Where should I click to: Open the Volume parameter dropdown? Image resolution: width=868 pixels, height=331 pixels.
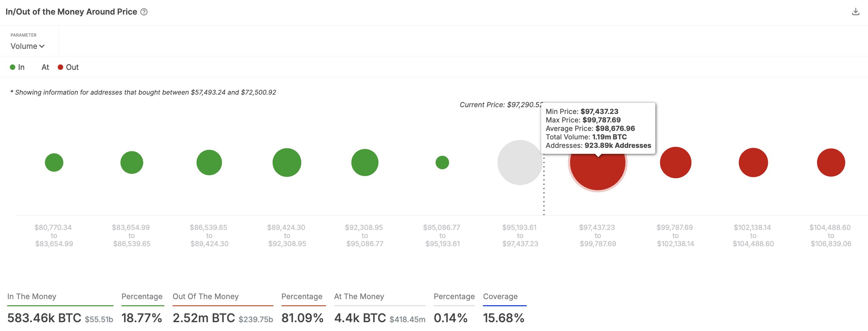pos(28,46)
